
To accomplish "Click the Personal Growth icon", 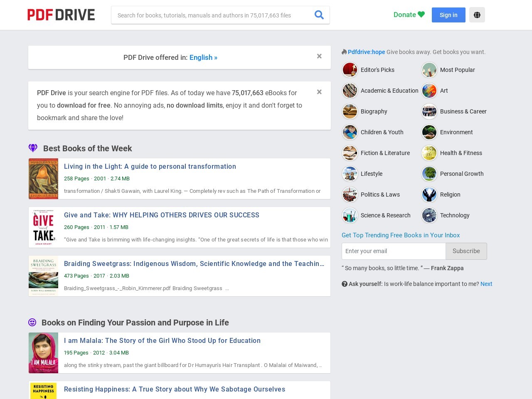I will (429, 174).
